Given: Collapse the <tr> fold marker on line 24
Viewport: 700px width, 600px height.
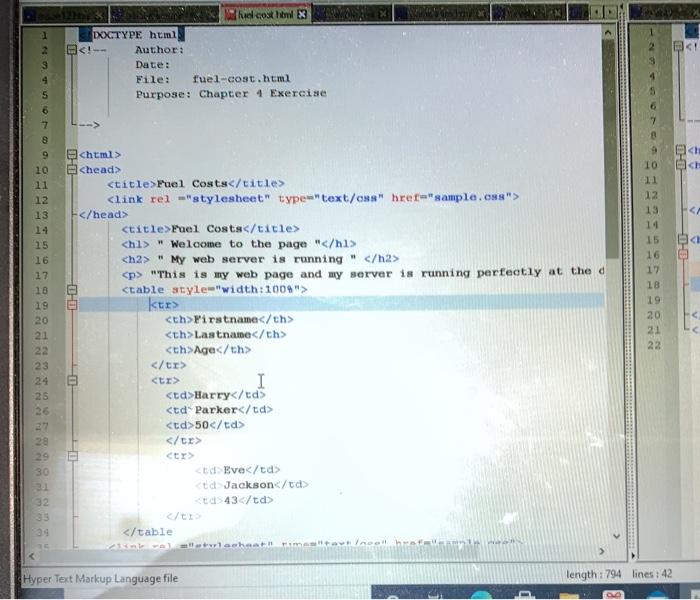Looking at the screenshot, I should coord(72,380).
